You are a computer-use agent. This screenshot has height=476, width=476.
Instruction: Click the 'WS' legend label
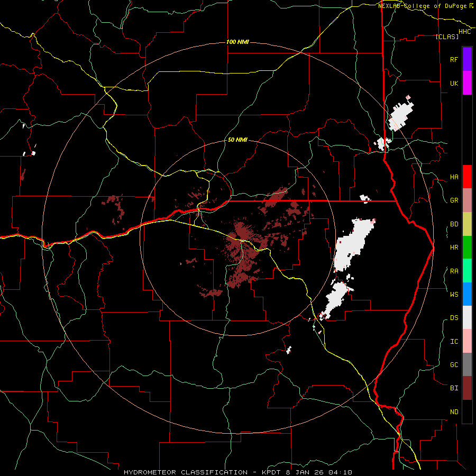[x=454, y=294]
